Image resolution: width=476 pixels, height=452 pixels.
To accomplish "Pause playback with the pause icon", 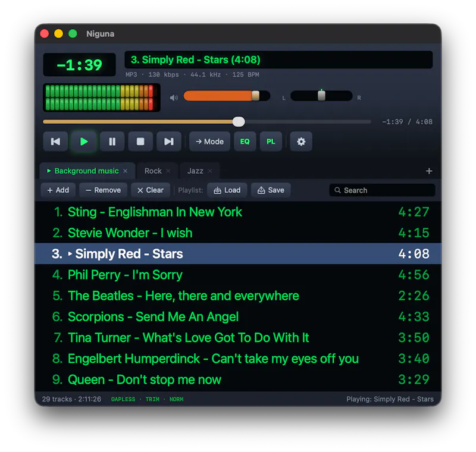I will (112, 142).
